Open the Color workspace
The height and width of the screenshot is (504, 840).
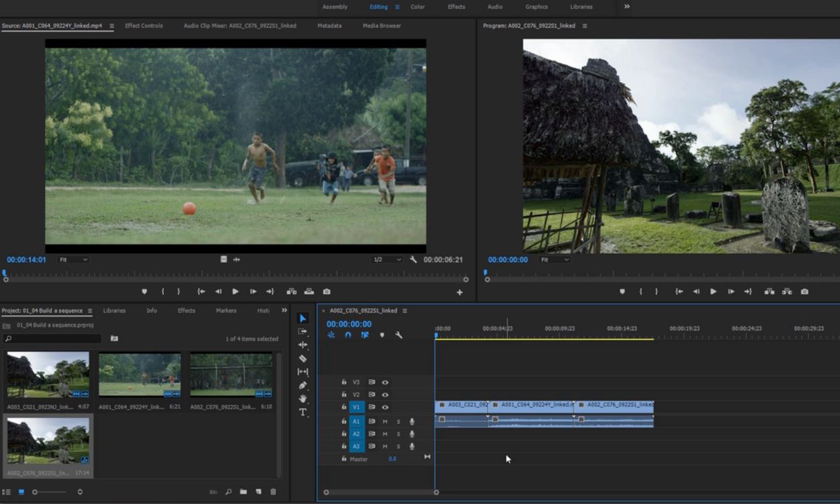tap(417, 7)
